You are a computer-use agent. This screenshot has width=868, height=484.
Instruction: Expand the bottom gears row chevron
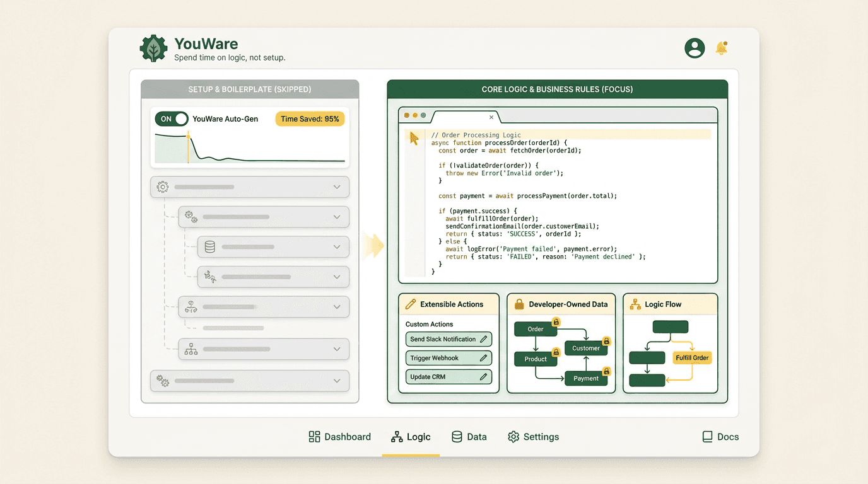point(337,381)
